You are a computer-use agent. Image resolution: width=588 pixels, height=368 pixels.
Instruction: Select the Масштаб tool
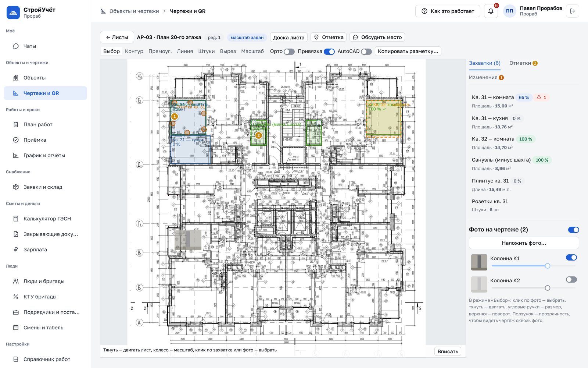pos(252,51)
